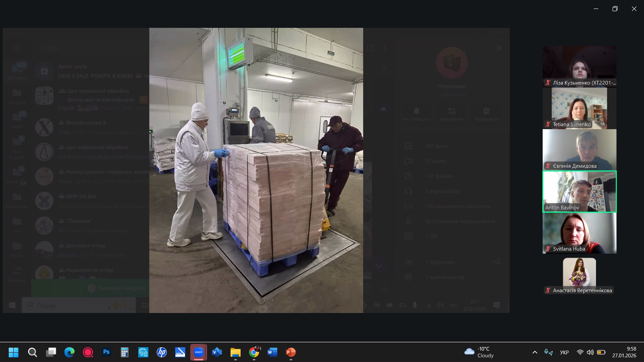Open Google Chrome from the taskbar
This screenshot has height=362, width=644.
pyautogui.click(x=254, y=352)
